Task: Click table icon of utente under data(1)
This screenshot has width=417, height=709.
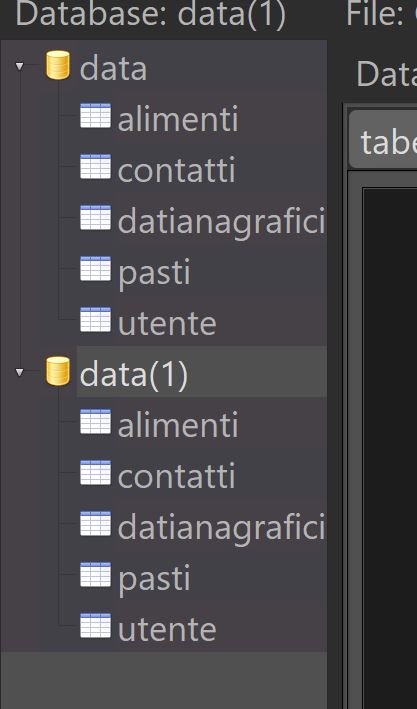Action: (95, 626)
